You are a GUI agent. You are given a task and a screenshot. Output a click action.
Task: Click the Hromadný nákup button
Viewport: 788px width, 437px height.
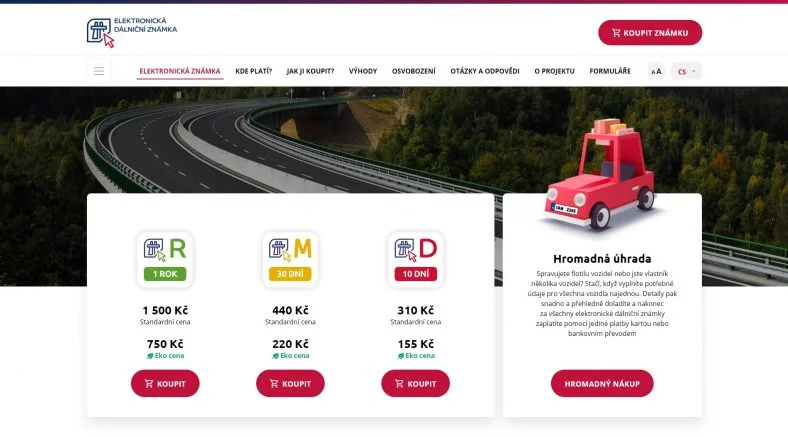tap(602, 384)
